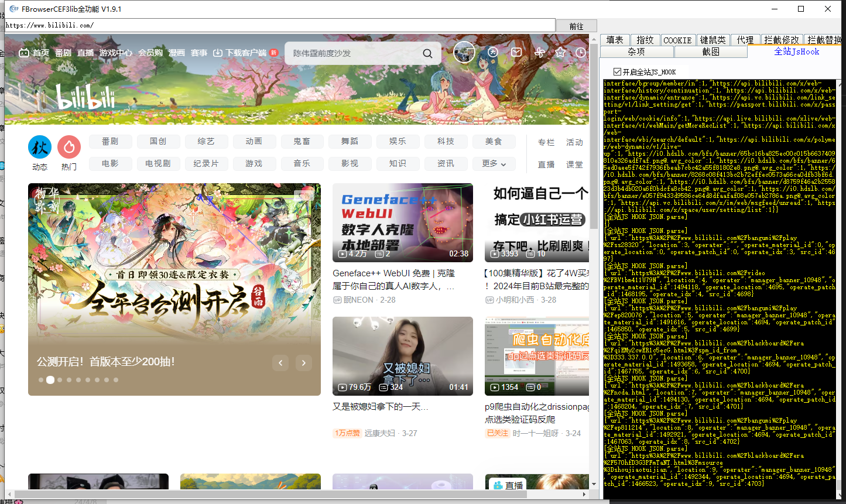
Task: Advance carousel with the right arrow
Action: [x=303, y=363]
